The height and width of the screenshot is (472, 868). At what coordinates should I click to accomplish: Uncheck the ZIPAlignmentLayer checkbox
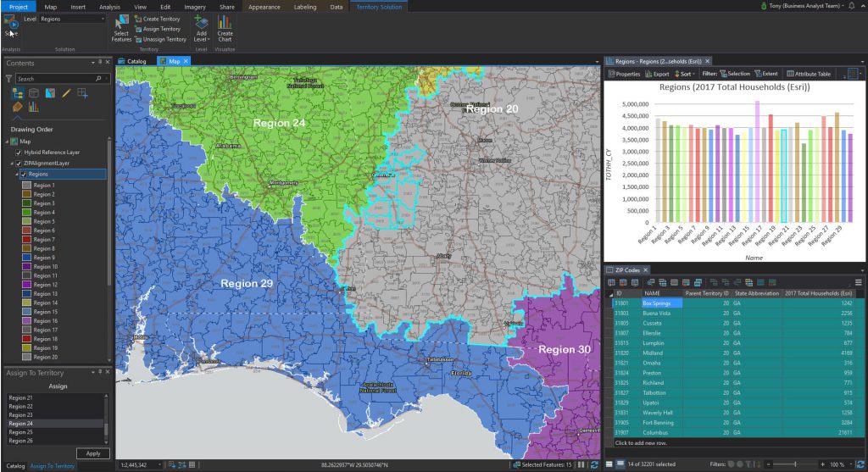tap(19, 163)
